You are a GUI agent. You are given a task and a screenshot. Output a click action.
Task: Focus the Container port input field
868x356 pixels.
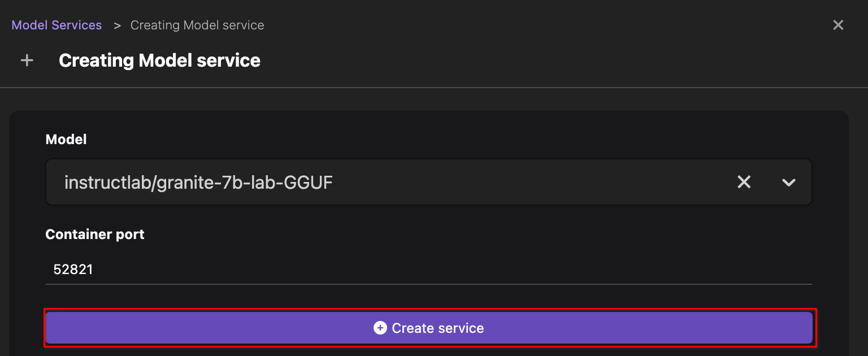[x=428, y=270]
